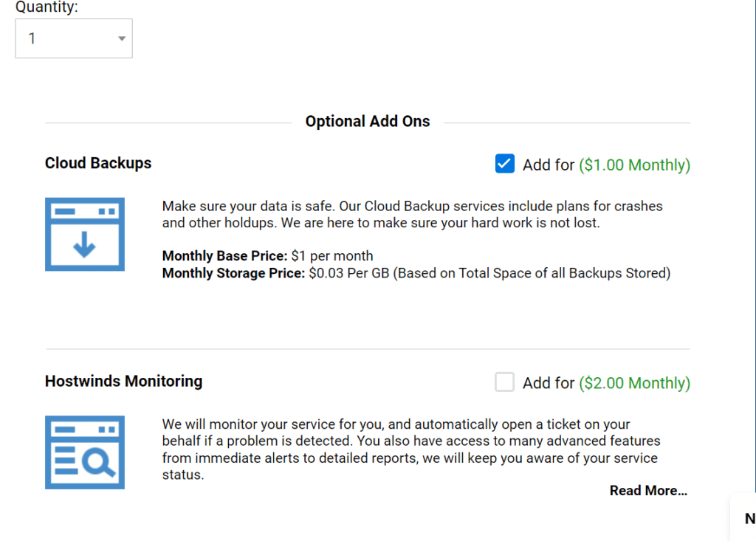Click the 'Add for' label beside Cloud Backups
Screen dimensions: 756x541
(548, 165)
